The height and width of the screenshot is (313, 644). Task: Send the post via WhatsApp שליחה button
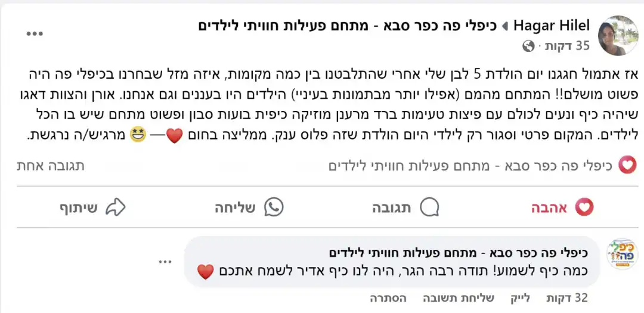coord(249,207)
